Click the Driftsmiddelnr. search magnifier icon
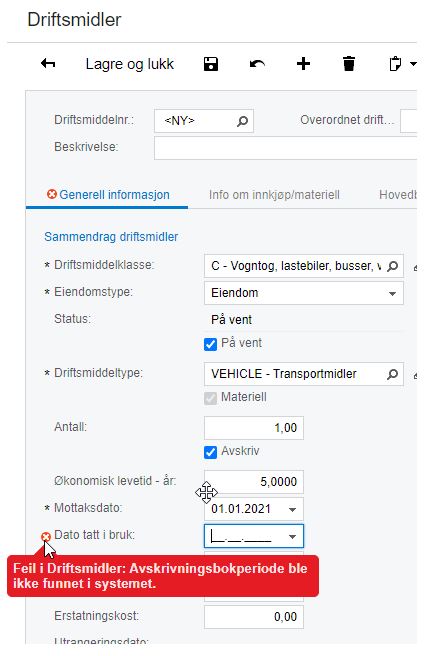Screen dimensions: 441x656 click(x=242, y=121)
